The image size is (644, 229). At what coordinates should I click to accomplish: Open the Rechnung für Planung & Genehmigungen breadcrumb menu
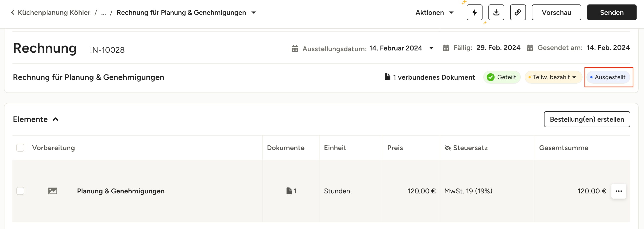point(254,13)
